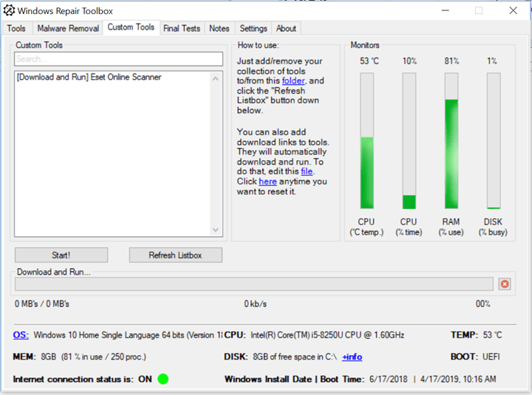The width and height of the screenshot is (532, 395).
Task: Click the RAM % use monitor bar
Action: tap(451, 140)
